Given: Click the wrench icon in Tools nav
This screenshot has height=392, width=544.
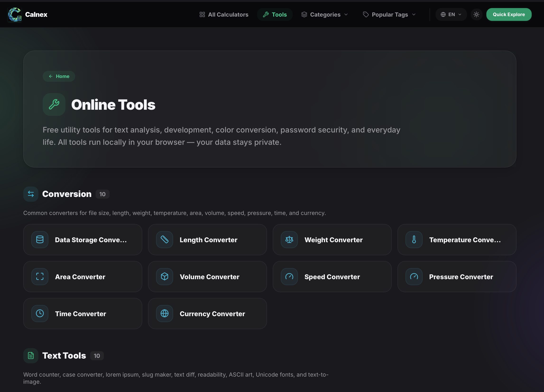Looking at the screenshot, I should coord(266,15).
